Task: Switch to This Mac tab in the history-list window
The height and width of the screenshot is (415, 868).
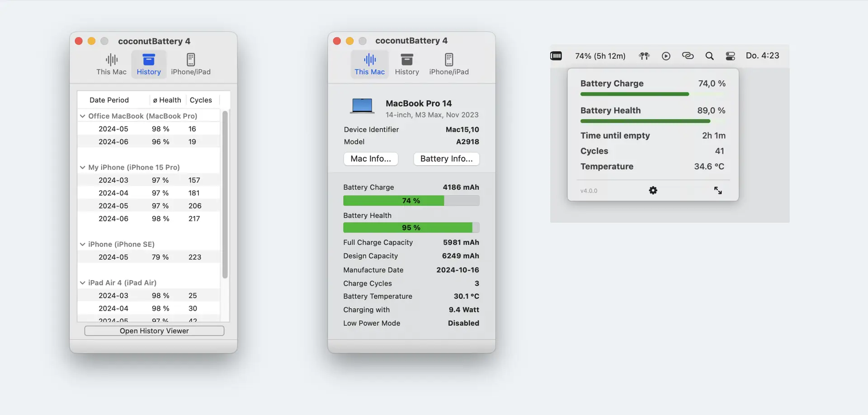Action: tap(111, 64)
